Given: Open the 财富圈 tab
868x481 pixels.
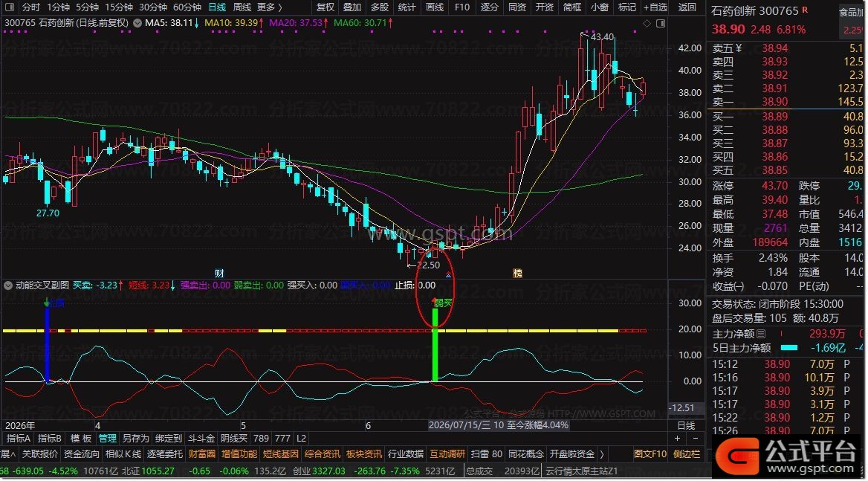Looking at the screenshot, I should (x=202, y=454).
